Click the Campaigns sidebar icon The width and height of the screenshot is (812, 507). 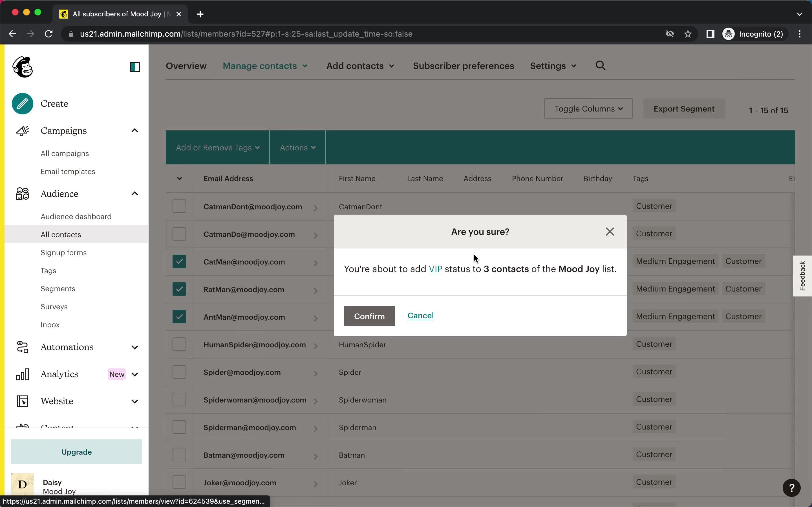[x=22, y=130]
